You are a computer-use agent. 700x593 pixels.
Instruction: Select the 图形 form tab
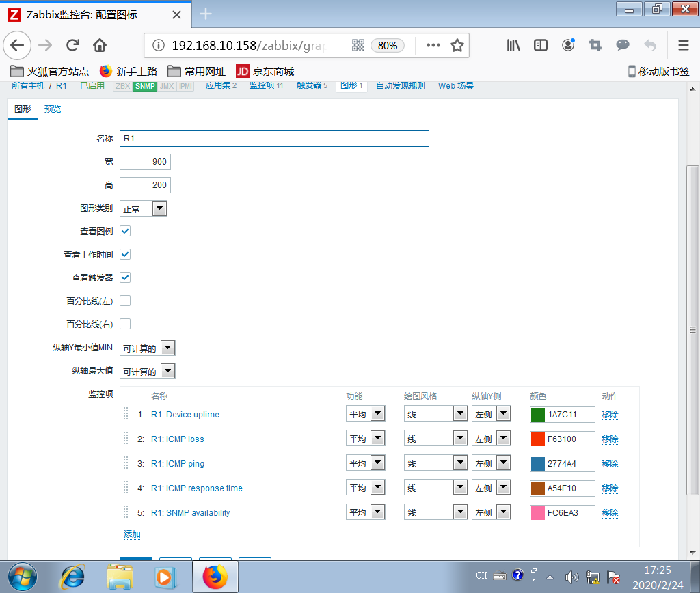[x=23, y=109]
